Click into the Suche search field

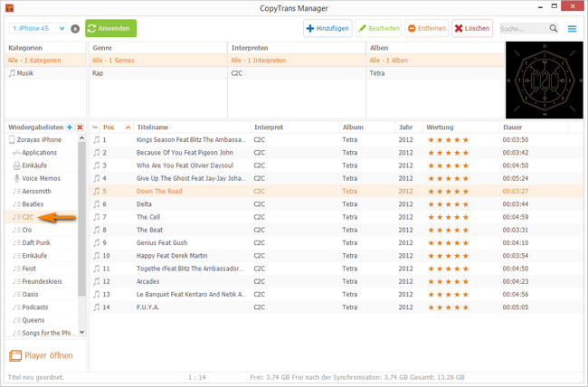coord(525,29)
